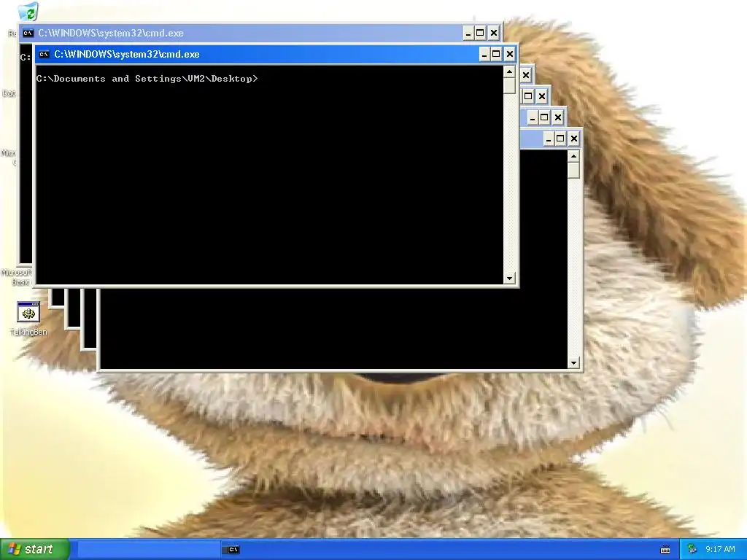Open the Start menu
747x560 pixels.
35,549
